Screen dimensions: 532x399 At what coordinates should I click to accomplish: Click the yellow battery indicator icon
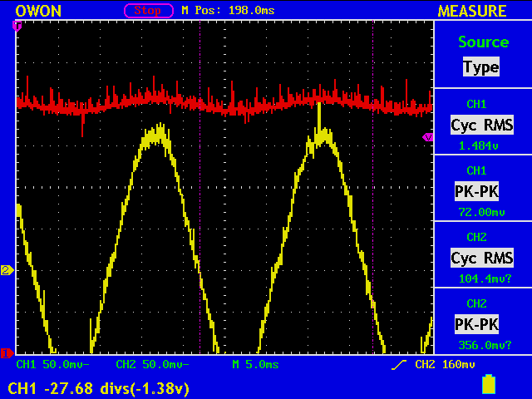489,384
